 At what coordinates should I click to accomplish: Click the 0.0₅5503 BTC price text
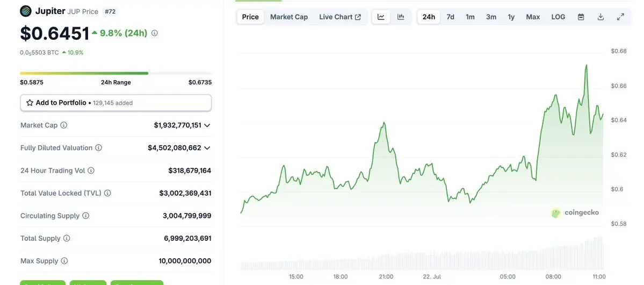coord(39,53)
